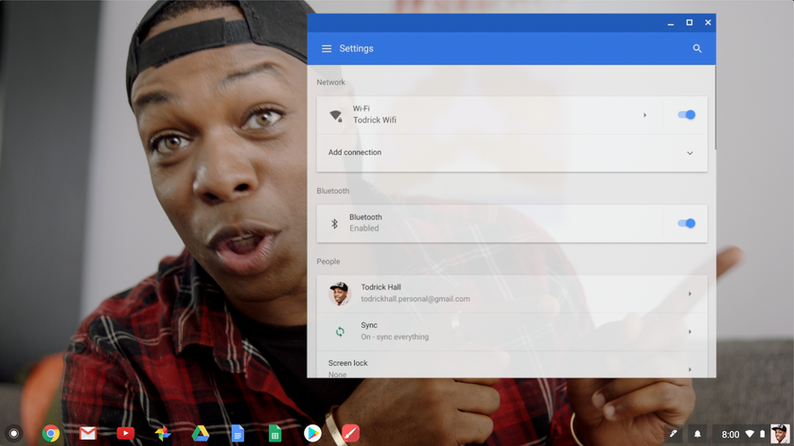The image size is (794, 446).
Task: Click the Todrick Hall profile picture
Action: (340, 294)
